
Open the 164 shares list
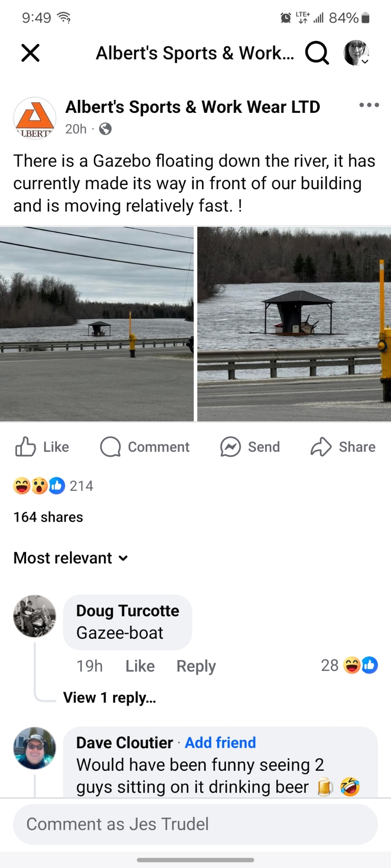pos(48,517)
